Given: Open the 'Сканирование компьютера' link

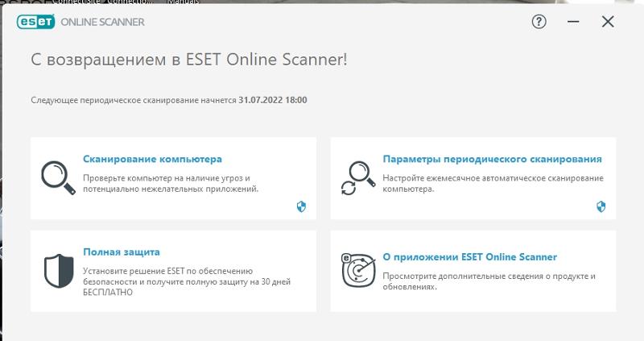Looking at the screenshot, I should pos(152,159).
